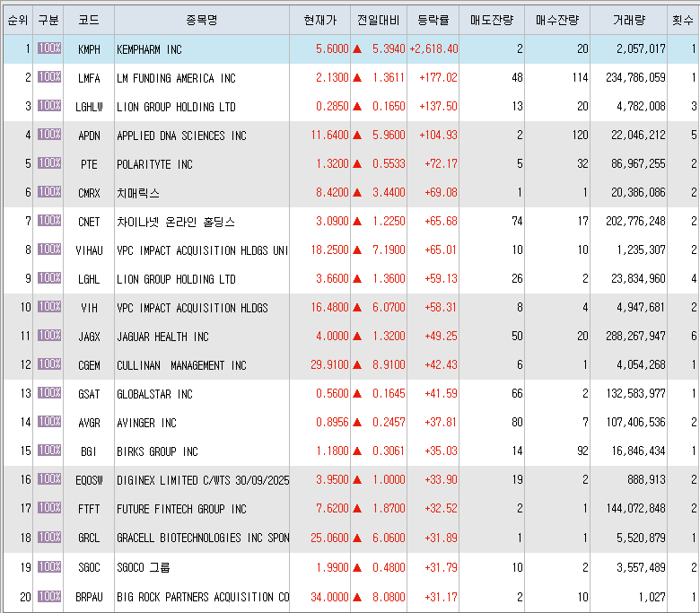Image resolution: width=700 pixels, height=613 pixels.
Task: Sort by the 전일대비 column header
Action: (x=379, y=20)
